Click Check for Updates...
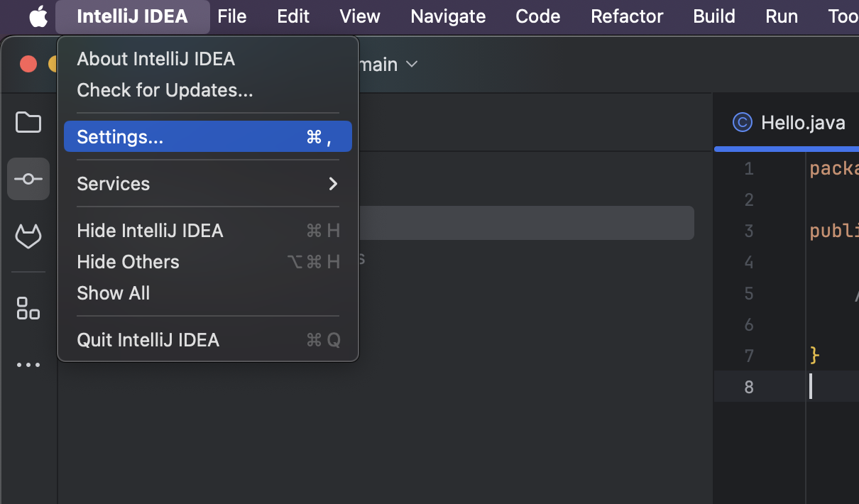 tap(165, 90)
